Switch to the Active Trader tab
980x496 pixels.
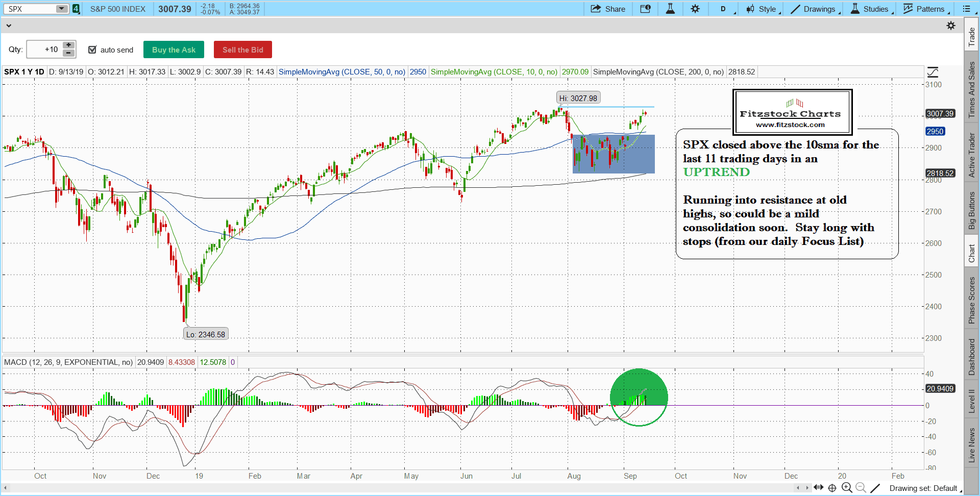971,155
